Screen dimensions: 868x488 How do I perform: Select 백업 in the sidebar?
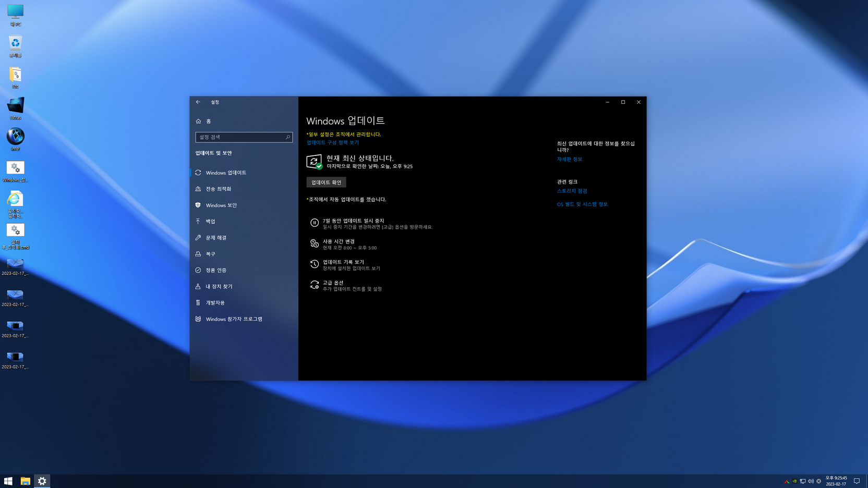coord(244,221)
